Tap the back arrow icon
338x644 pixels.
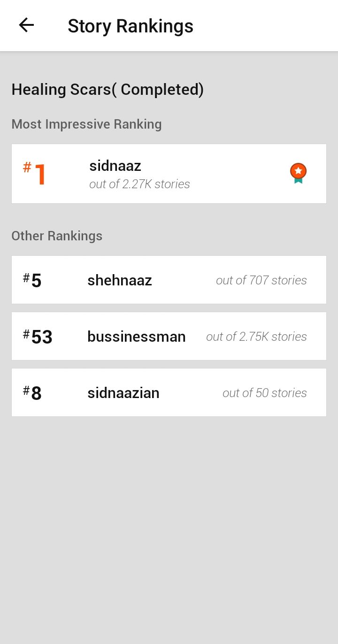(x=26, y=25)
